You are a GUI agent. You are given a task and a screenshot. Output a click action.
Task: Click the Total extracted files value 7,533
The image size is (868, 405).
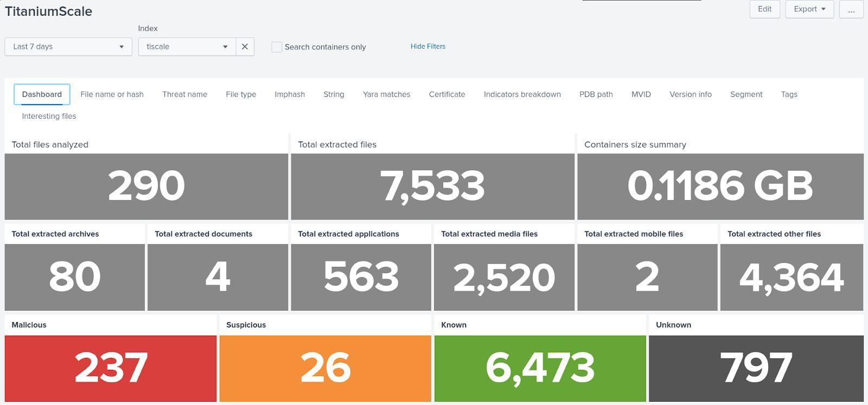[x=432, y=186]
